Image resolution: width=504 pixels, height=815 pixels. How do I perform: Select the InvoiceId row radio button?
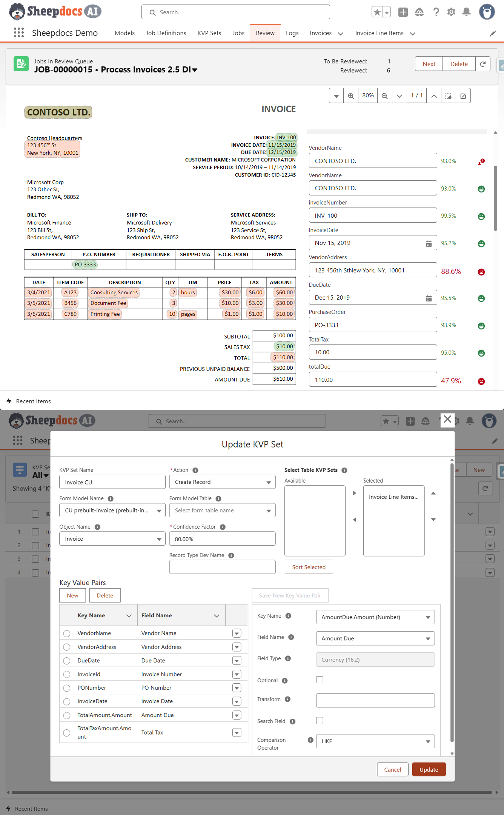[x=67, y=674]
